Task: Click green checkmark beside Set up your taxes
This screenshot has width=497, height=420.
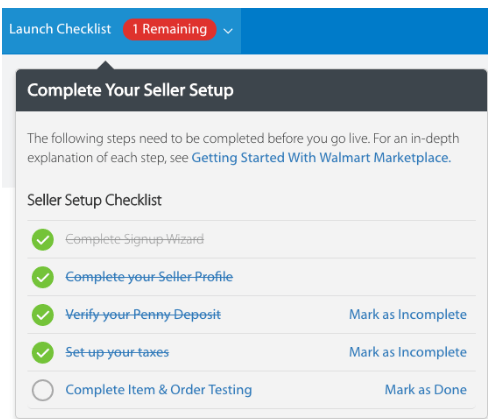Action: [x=43, y=353]
